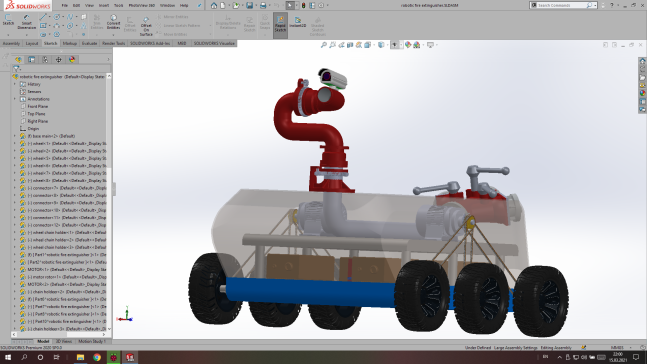Image resolution: width=647 pixels, height=364 pixels.
Task: Open the Tools menu
Action: point(118,5)
